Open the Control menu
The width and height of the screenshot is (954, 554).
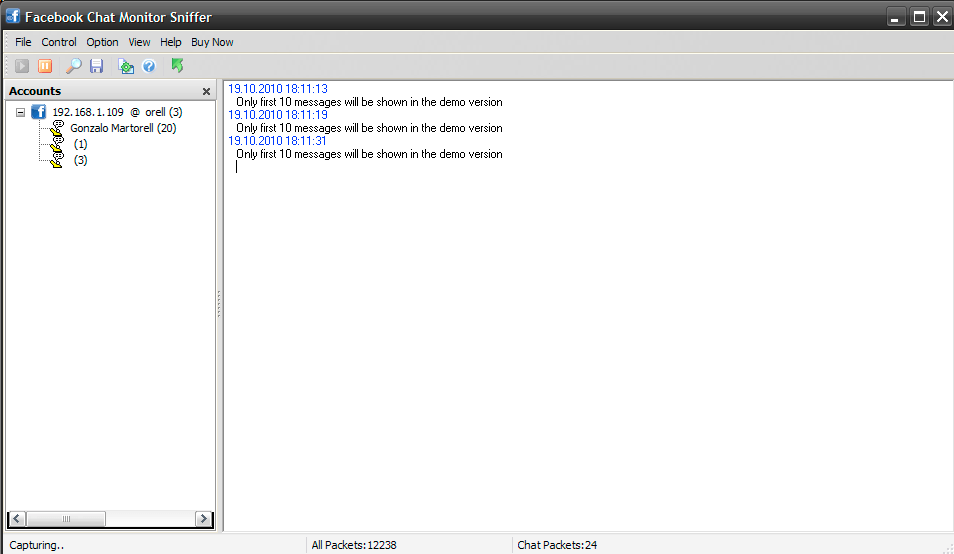click(x=59, y=42)
